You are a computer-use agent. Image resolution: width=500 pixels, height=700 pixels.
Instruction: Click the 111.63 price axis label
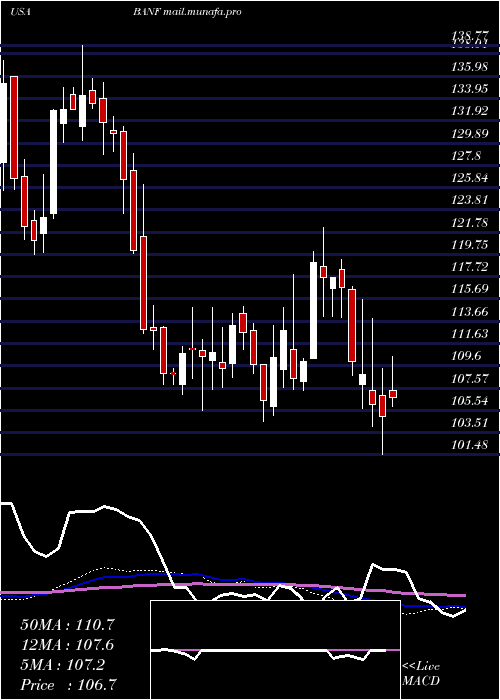pyautogui.click(x=469, y=333)
